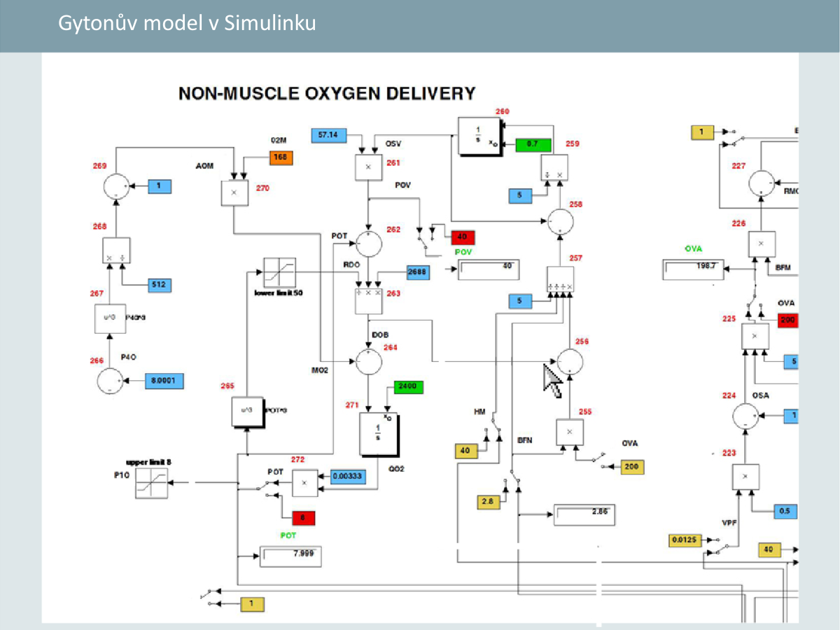Image resolution: width=840 pixels, height=630 pixels.
Task: Select the 1/s integrator block 271
Action: point(378,433)
